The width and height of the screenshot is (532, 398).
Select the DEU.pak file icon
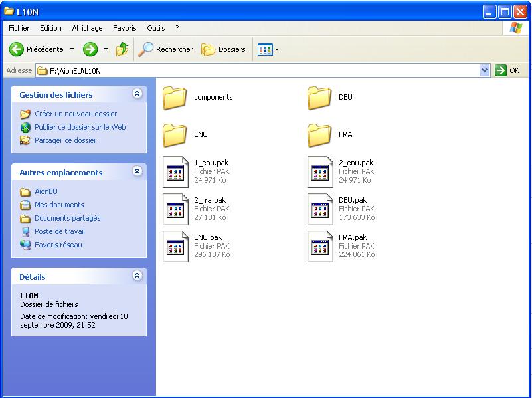click(x=320, y=209)
